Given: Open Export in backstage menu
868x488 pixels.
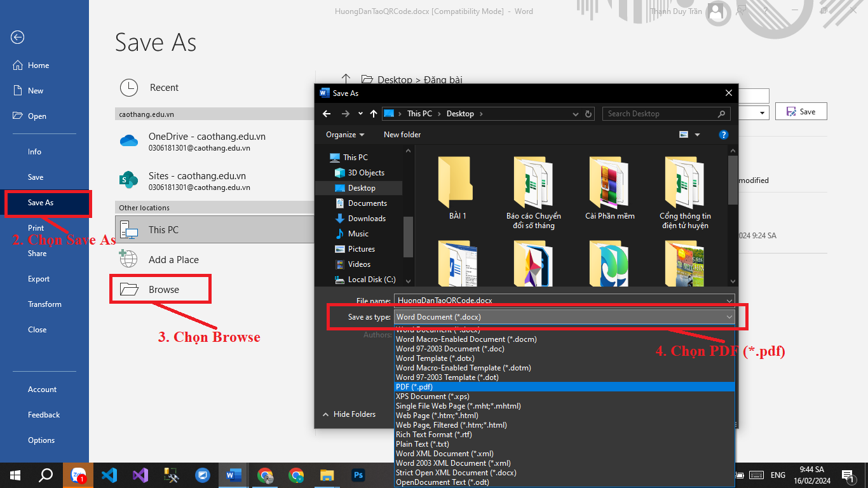Looking at the screenshot, I should [x=39, y=279].
